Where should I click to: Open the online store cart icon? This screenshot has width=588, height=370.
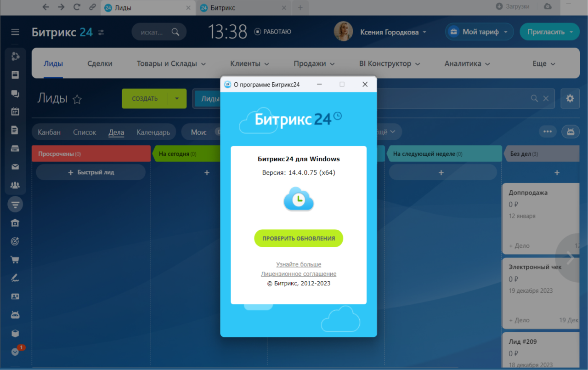[15, 260]
